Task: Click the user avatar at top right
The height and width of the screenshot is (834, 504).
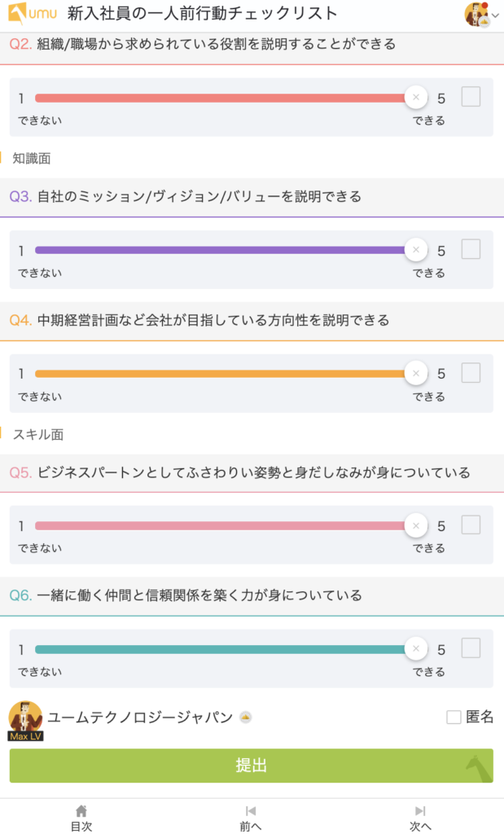Action: coord(476,14)
